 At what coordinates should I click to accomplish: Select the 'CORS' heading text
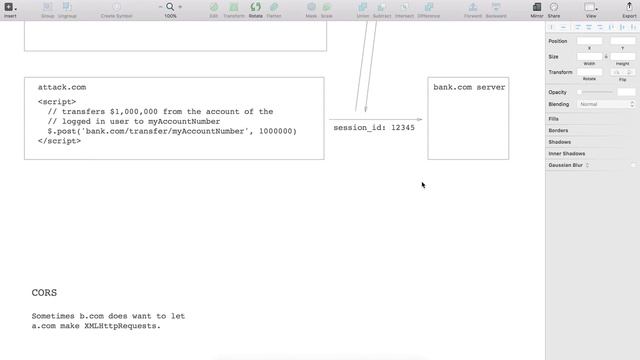point(44,293)
